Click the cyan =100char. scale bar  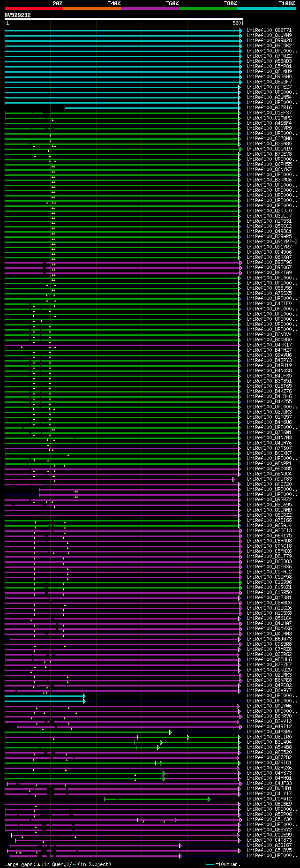pos(210,864)
